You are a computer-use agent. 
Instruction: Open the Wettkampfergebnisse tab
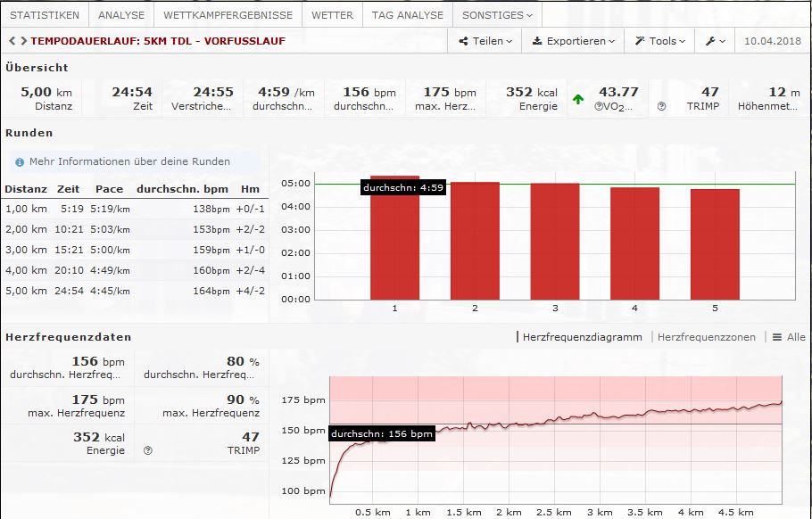click(x=227, y=15)
